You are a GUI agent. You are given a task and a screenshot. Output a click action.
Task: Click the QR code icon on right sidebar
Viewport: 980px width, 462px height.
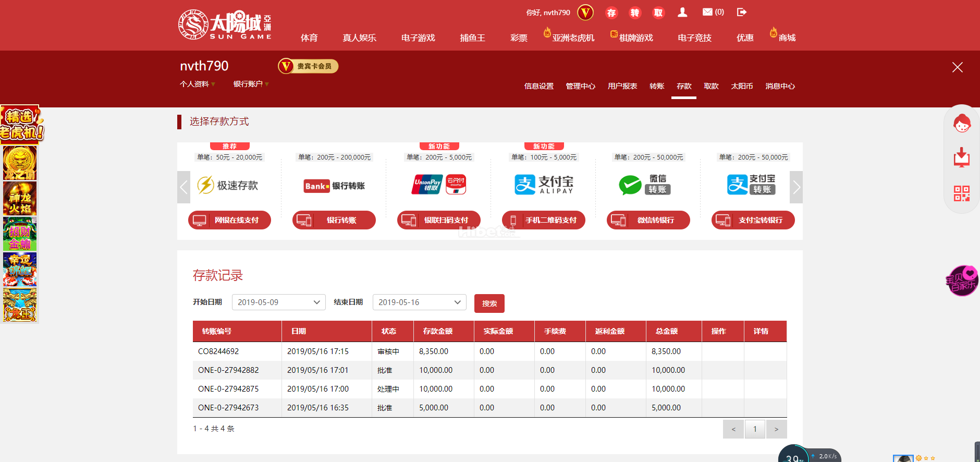tap(962, 193)
